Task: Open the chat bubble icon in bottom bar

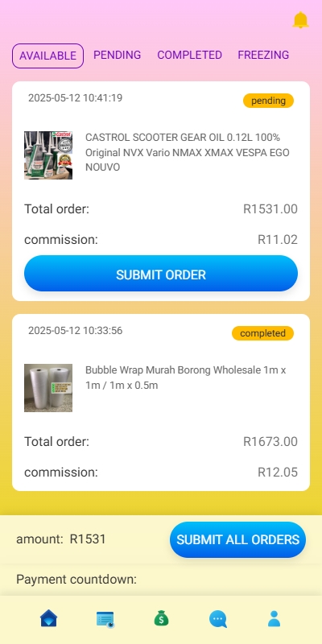Action: pyautogui.click(x=217, y=619)
